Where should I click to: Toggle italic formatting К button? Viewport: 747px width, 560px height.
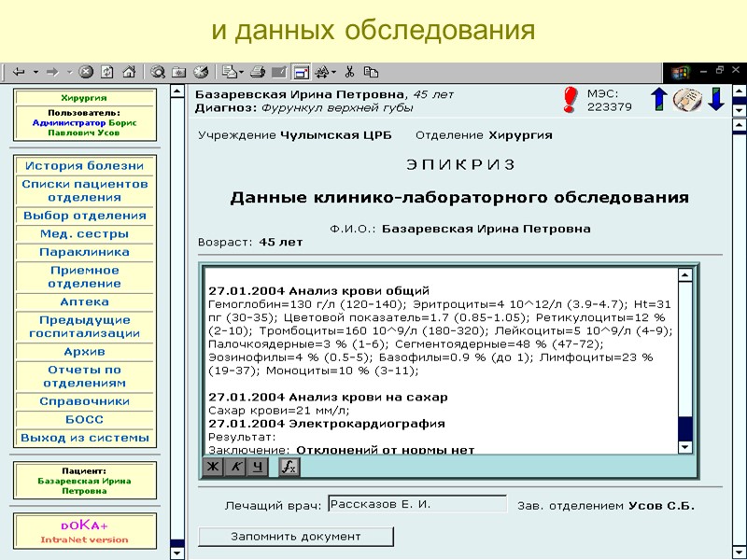(x=235, y=467)
